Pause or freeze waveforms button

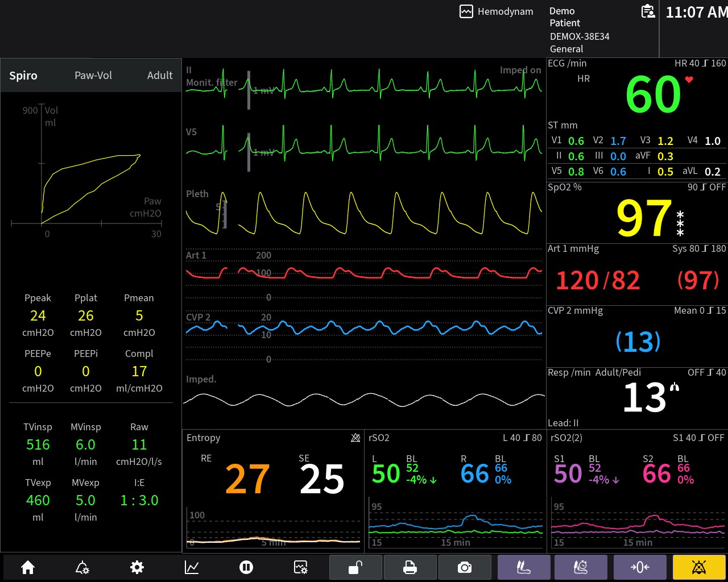pos(246,567)
